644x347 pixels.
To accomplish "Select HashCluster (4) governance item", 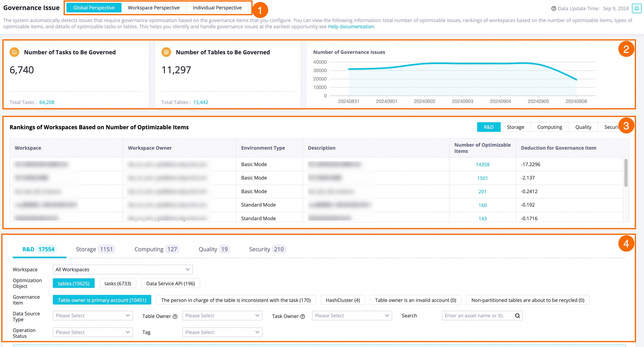I will (x=343, y=300).
